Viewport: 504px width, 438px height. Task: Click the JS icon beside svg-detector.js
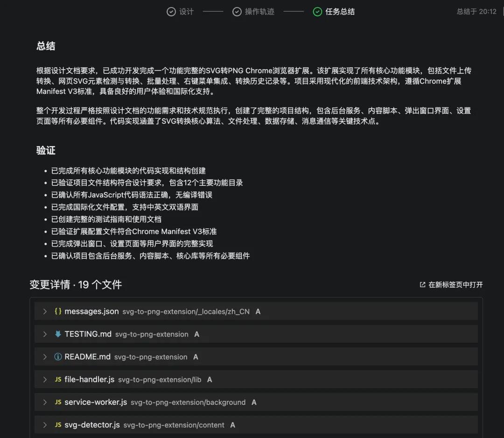57,425
